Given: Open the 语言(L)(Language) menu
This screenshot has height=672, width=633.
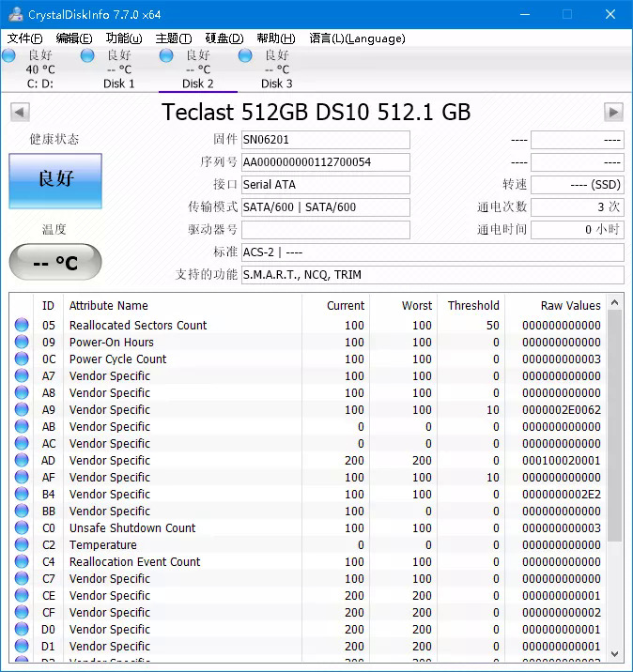Looking at the screenshot, I should (x=357, y=38).
